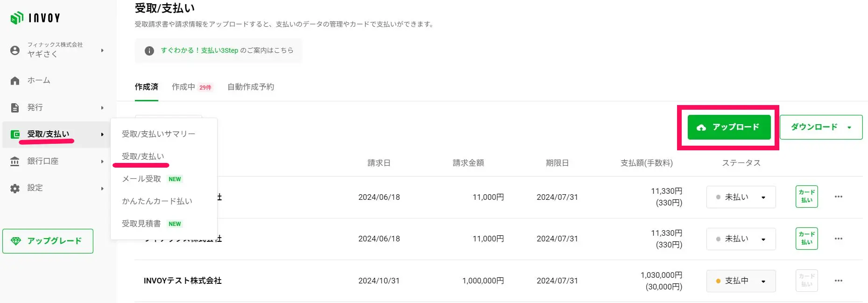Open the three-dot menu on the INVOYテスト株式会社 row

[x=839, y=281]
